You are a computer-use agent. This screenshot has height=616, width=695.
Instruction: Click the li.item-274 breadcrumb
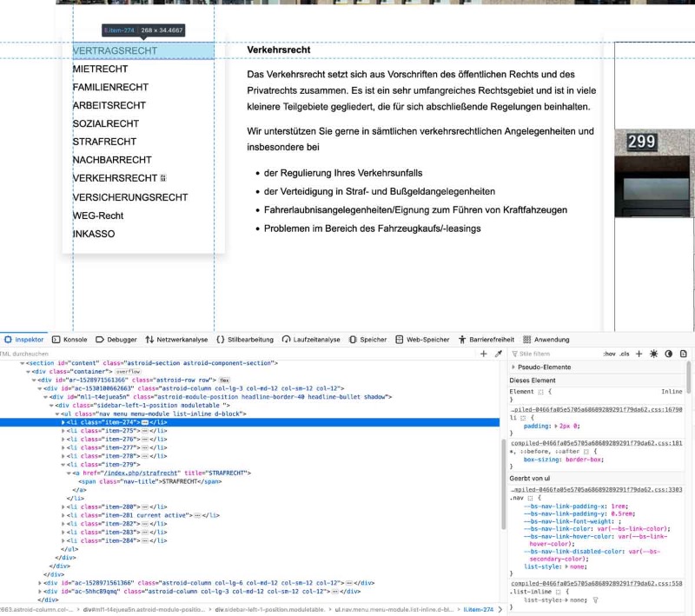479,610
